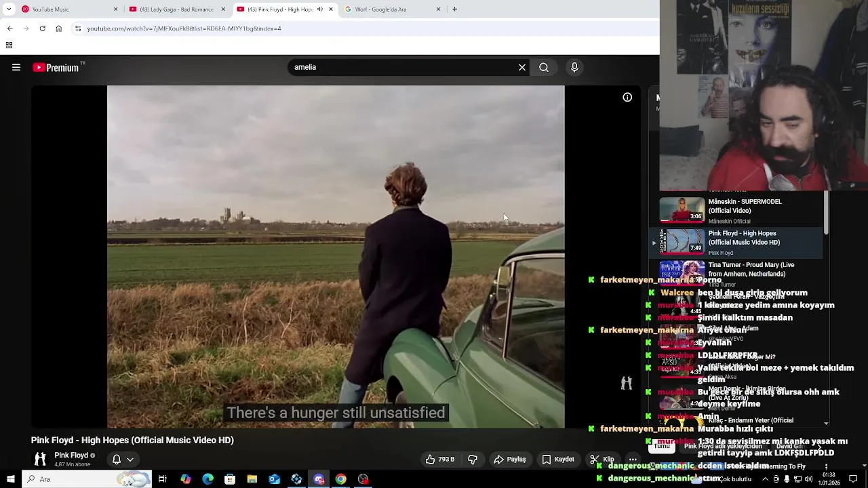The height and width of the screenshot is (488, 868).
Task: Open the video info card icon
Action: (627, 98)
